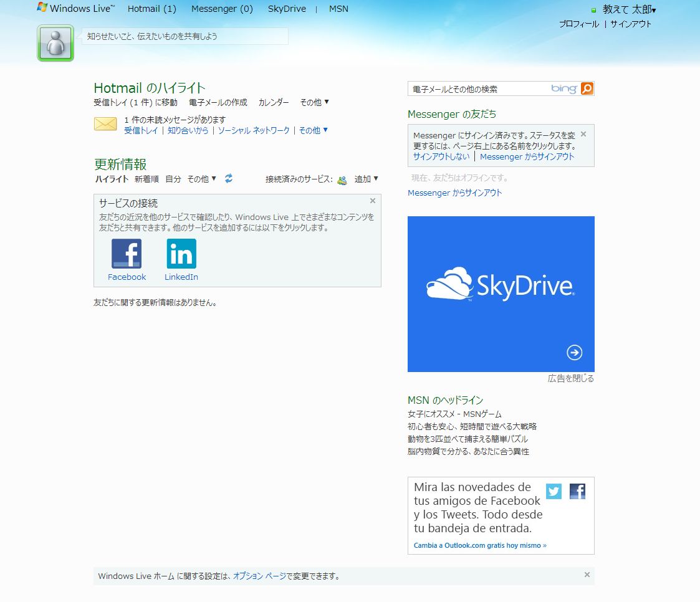
Task: Close the サービスの接続 panel
Action: pyautogui.click(x=372, y=201)
